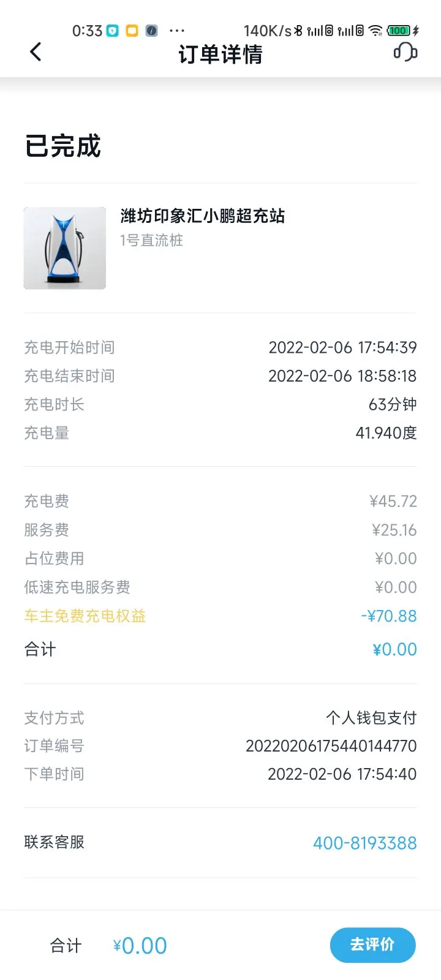Tap the Wi-Fi status bar icon

(x=375, y=31)
